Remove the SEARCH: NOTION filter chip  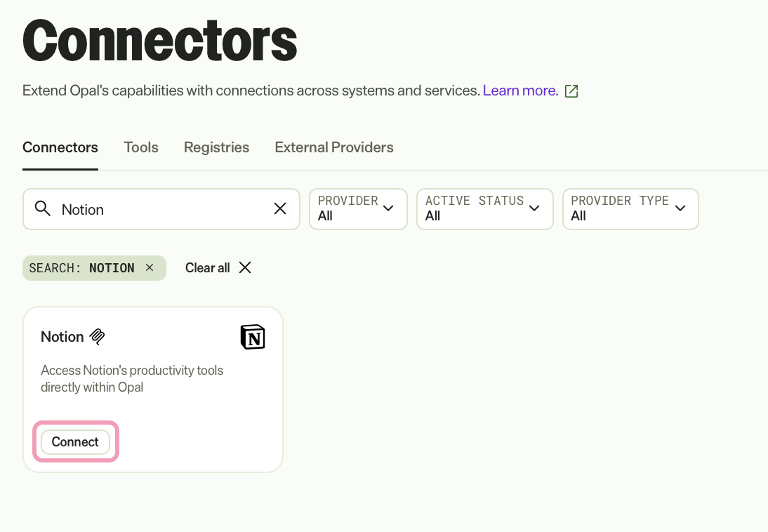[150, 267]
